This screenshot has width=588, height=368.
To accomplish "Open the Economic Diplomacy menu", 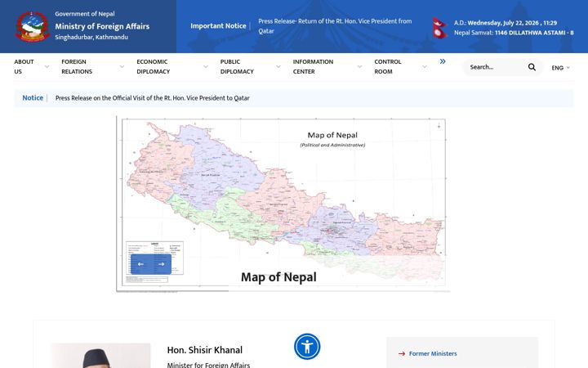I will click(x=154, y=66).
